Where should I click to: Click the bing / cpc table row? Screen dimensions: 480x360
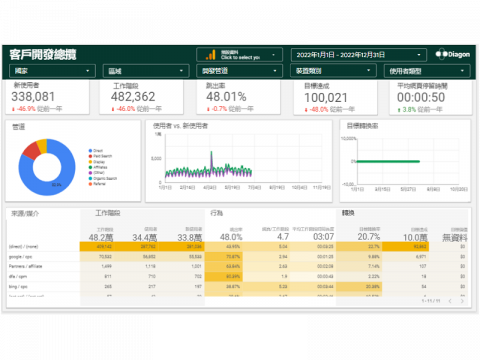coord(237,286)
